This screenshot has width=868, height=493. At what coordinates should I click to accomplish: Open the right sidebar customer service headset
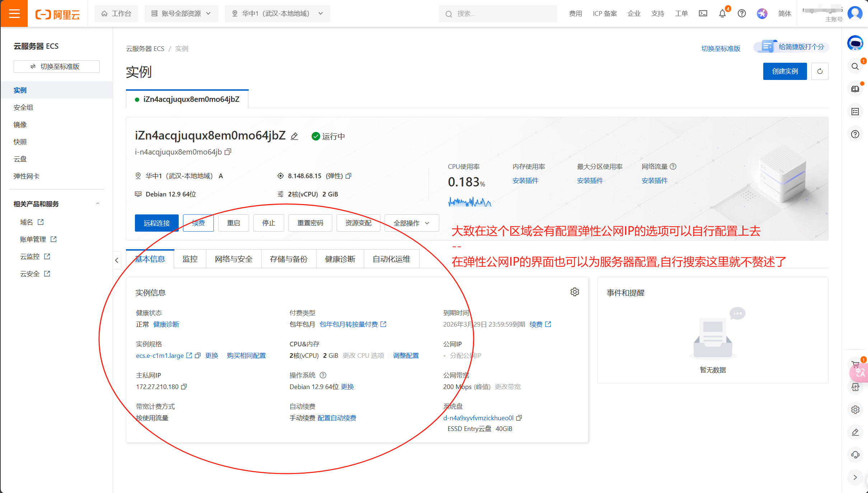(855, 455)
